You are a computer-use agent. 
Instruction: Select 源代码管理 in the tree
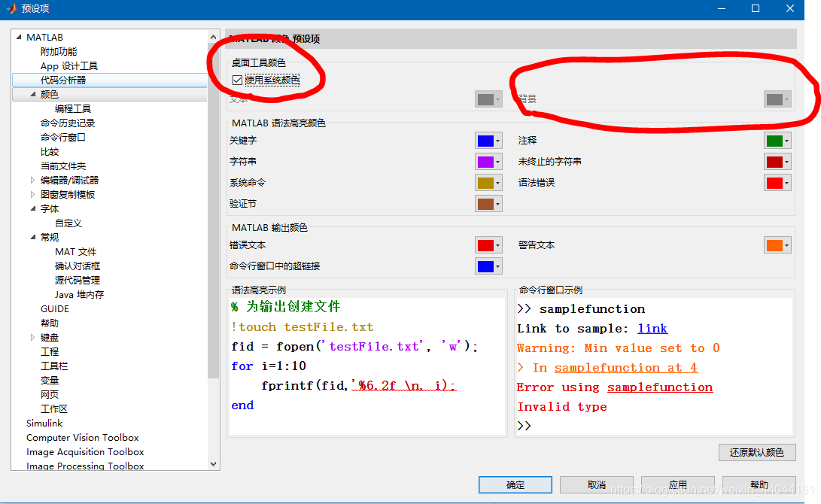click(78, 281)
